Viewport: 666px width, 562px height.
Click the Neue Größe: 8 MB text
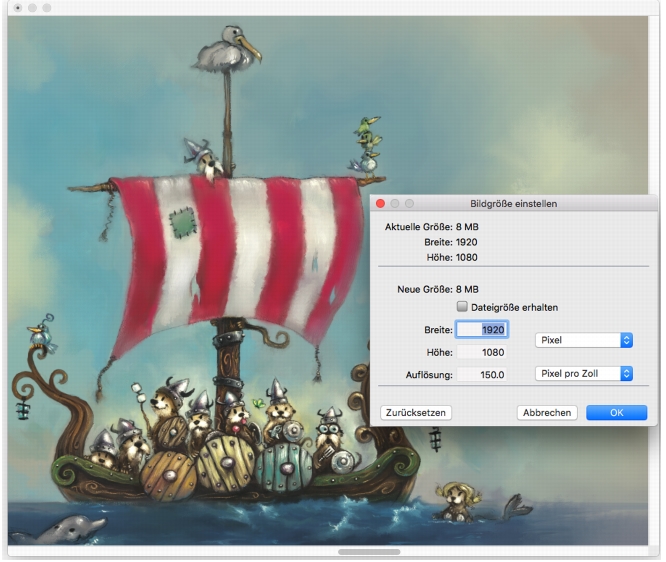pyautogui.click(x=437, y=289)
